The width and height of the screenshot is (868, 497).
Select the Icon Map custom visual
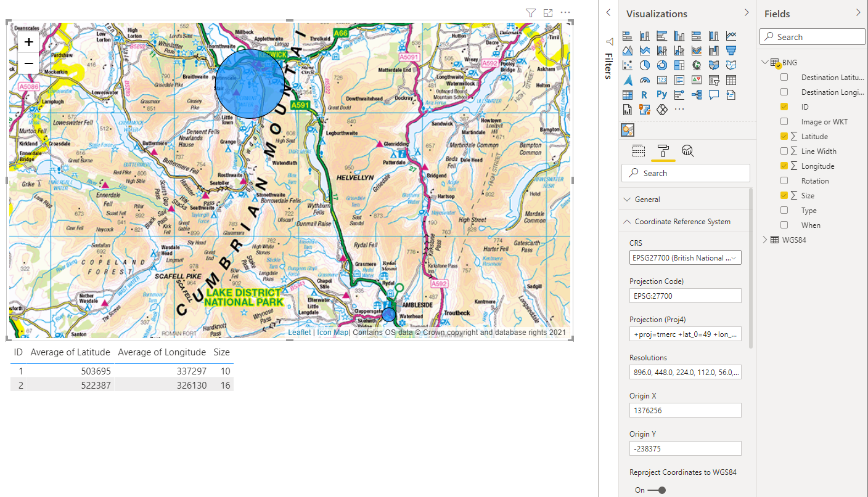coord(628,130)
